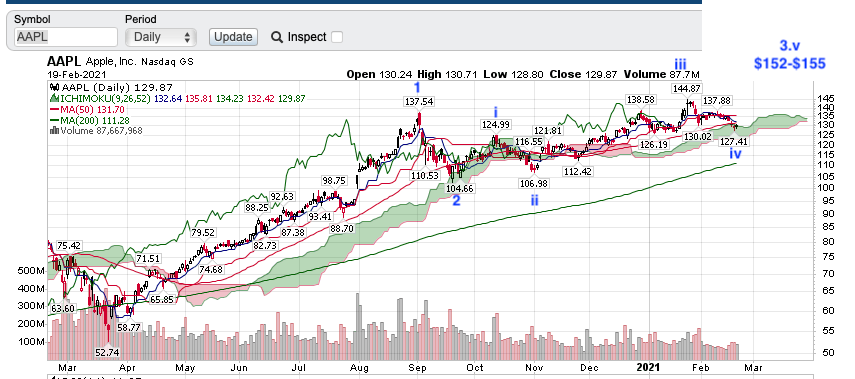Click the 124.99 price label
The height and width of the screenshot is (379, 855).
(x=496, y=125)
